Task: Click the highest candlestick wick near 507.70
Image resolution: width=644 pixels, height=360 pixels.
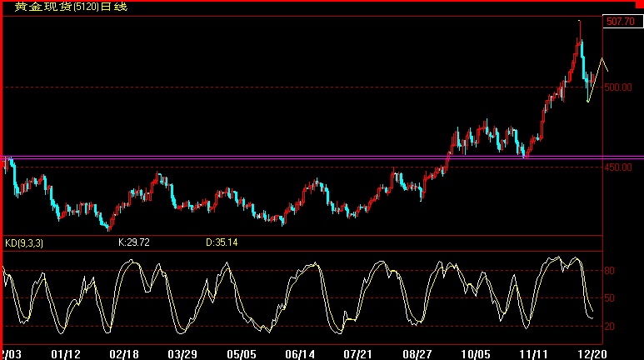Action: coord(580,30)
